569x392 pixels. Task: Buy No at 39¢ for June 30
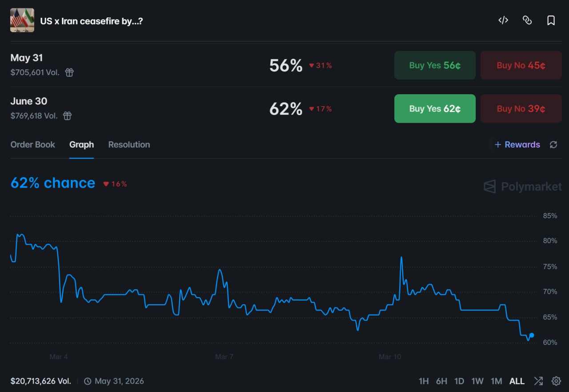coord(521,108)
